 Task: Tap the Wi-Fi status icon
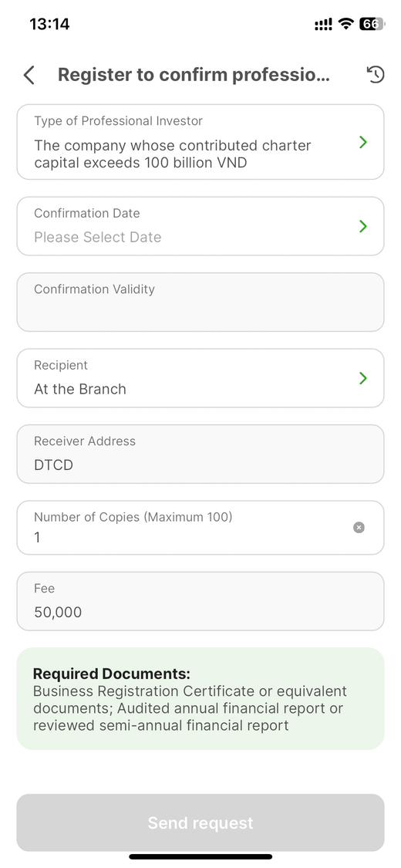click(346, 24)
